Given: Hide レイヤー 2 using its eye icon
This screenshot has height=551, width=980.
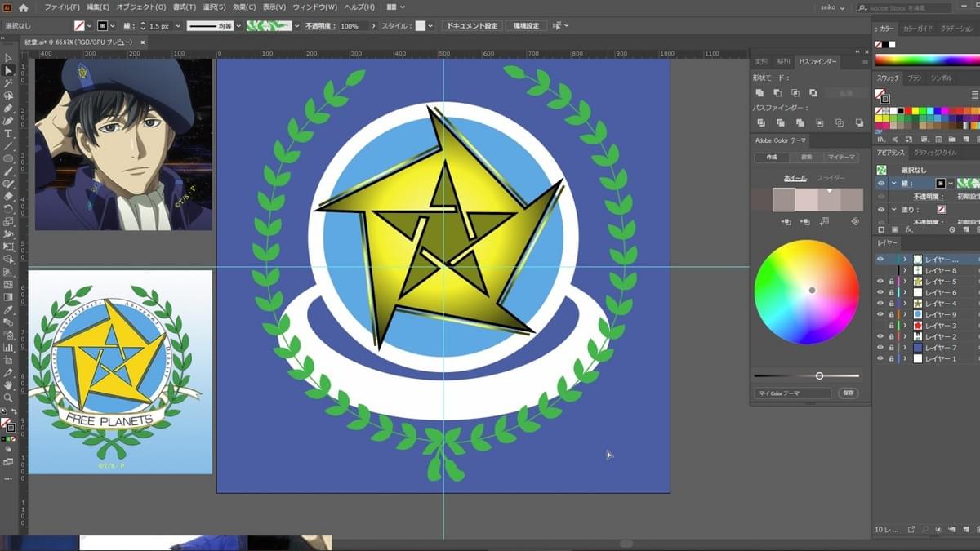Looking at the screenshot, I should (880, 336).
